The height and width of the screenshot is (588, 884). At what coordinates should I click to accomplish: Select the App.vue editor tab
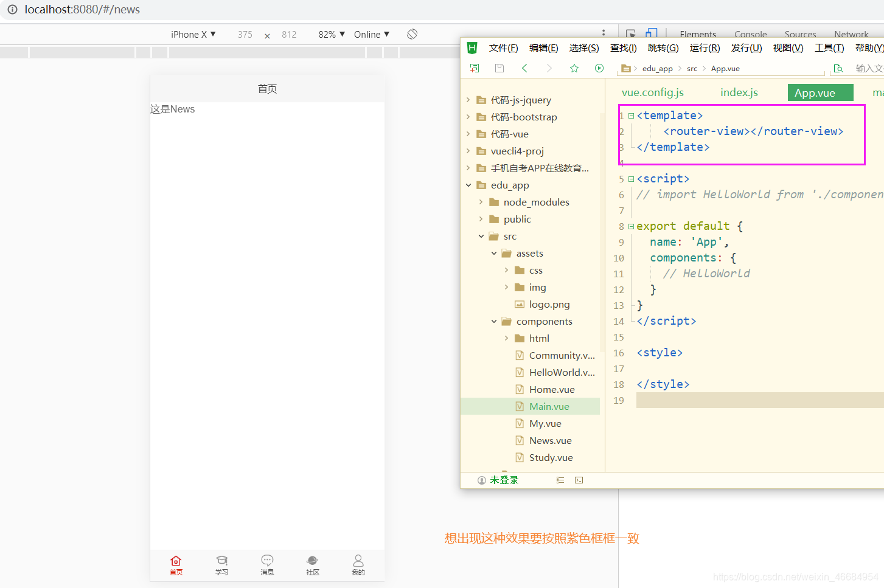pyautogui.click(x=820, y=92)
